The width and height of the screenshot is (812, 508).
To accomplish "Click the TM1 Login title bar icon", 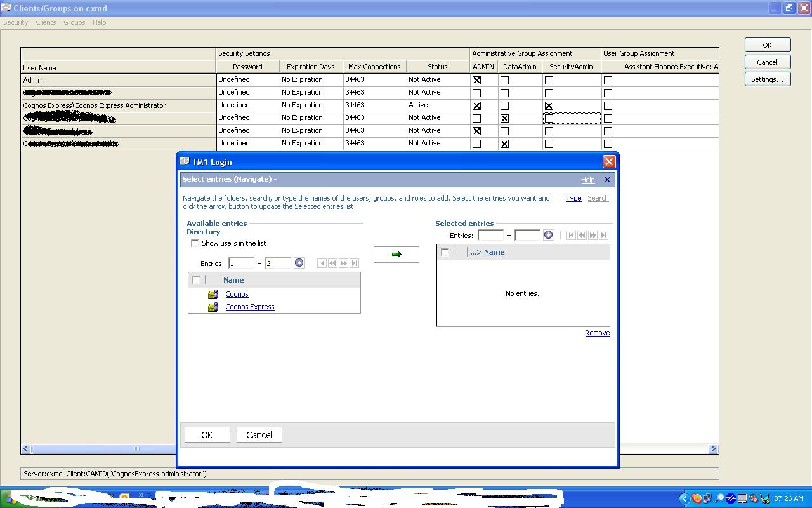I will point(185,161).
